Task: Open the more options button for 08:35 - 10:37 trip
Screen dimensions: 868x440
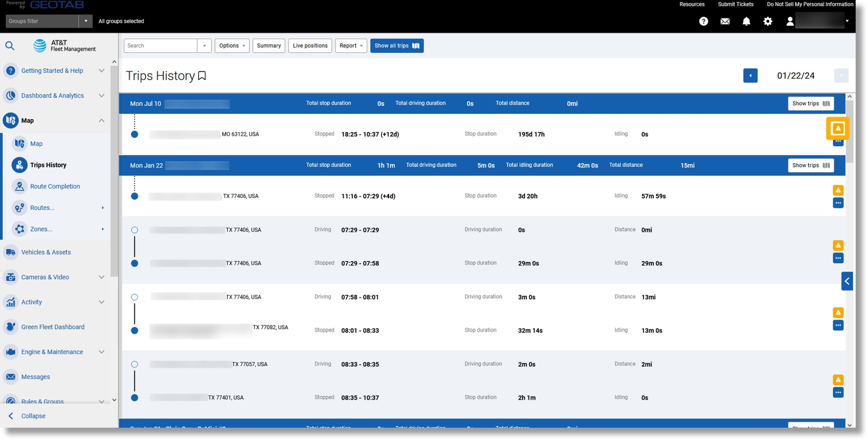Action: coord(838,393)
